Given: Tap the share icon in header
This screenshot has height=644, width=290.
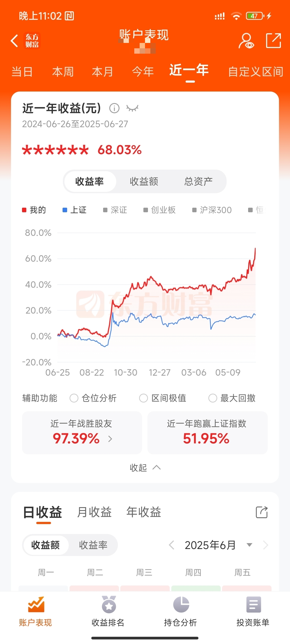Looking at the screenshot, I should click(x=273, y=41).
